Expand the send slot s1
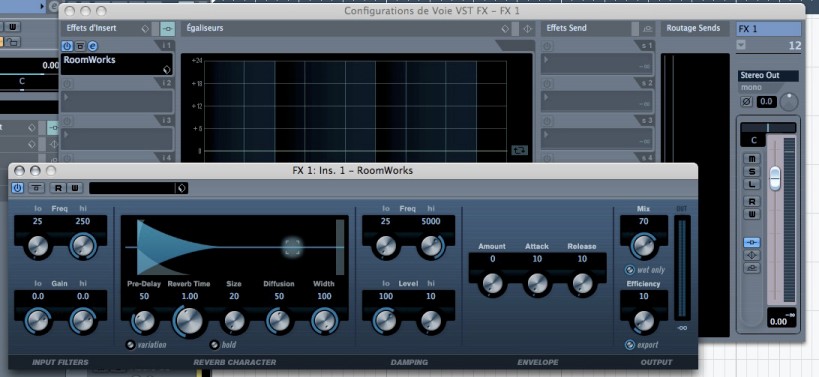Viewport: 819px width, 377px height. pos(546,59)
